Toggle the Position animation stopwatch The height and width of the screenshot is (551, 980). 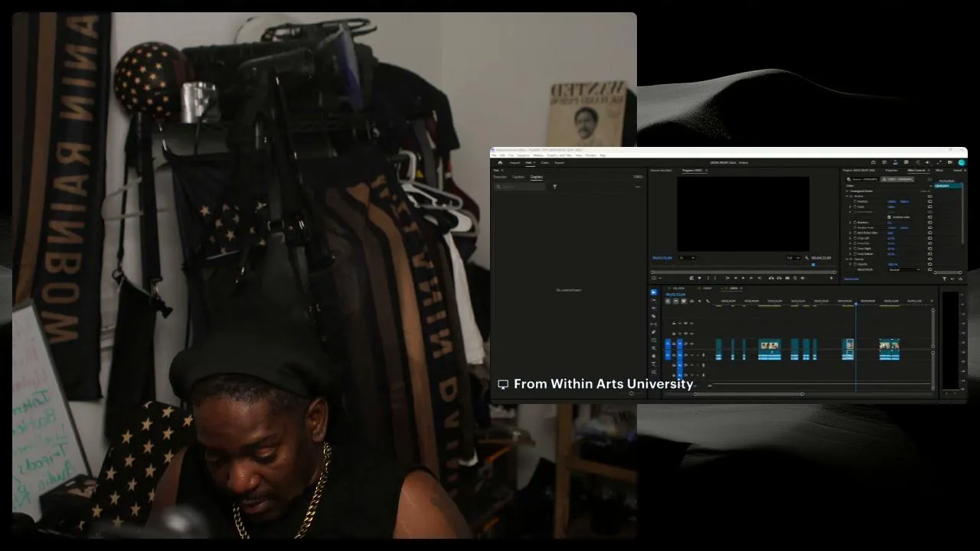point(855,201)
